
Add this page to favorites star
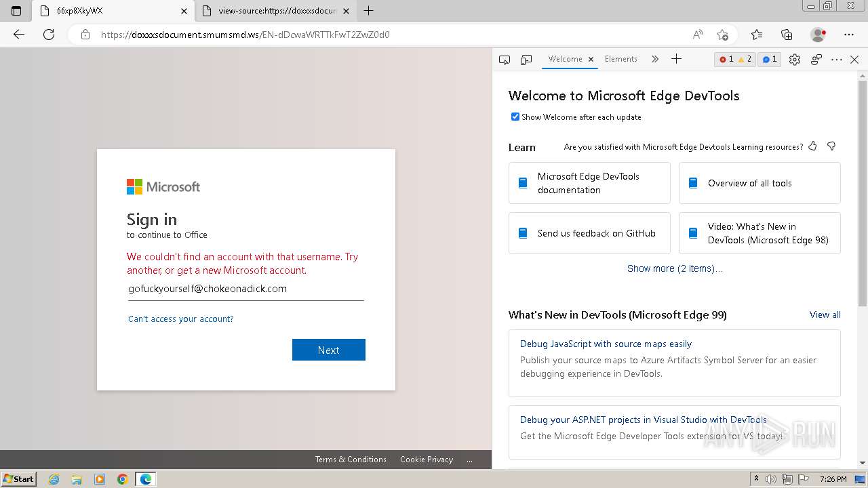click(x=722, y=35)
